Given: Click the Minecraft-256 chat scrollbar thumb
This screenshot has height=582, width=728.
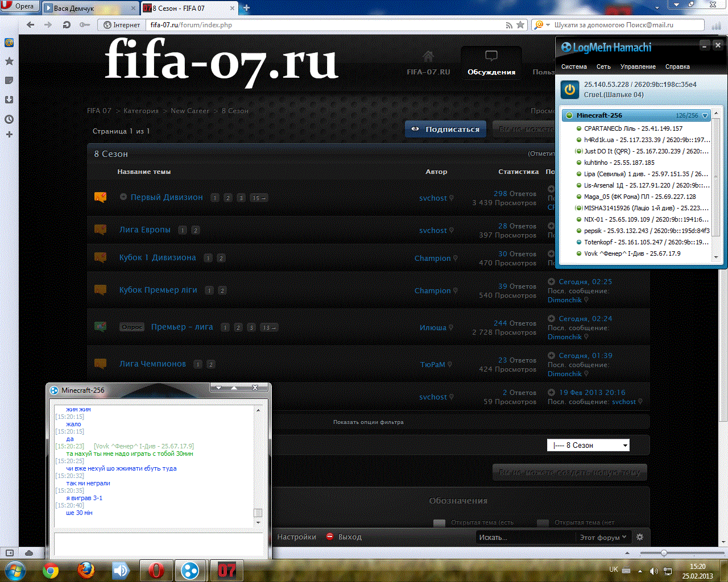Looking at the screenshot, I should click(x=258, y=513).
